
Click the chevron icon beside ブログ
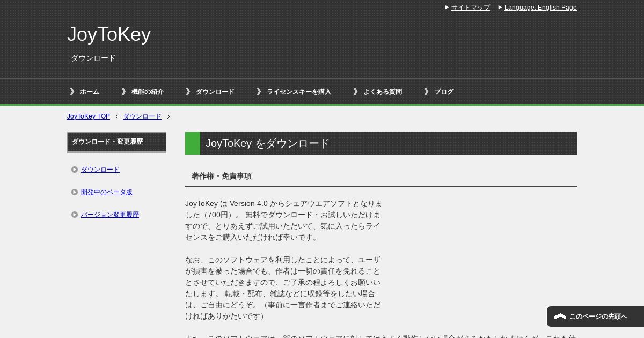click(426, 92)
